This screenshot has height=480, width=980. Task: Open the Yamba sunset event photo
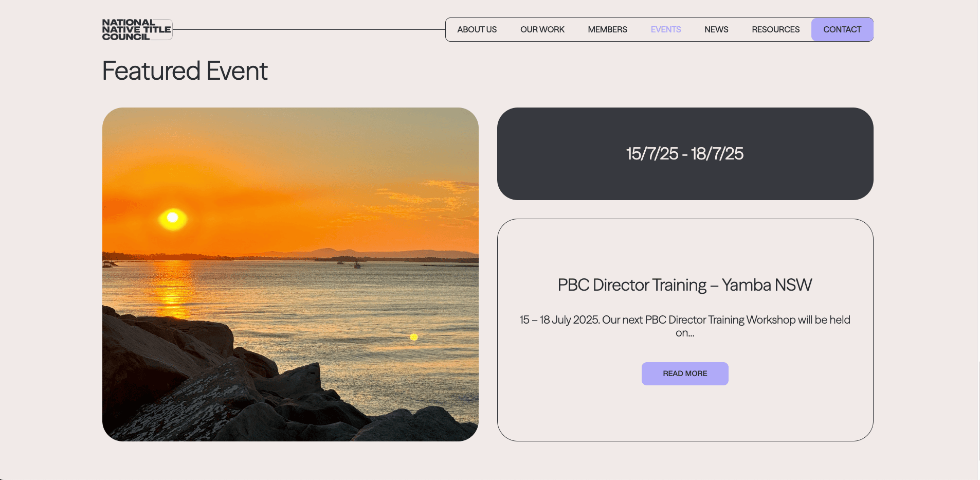291,274
